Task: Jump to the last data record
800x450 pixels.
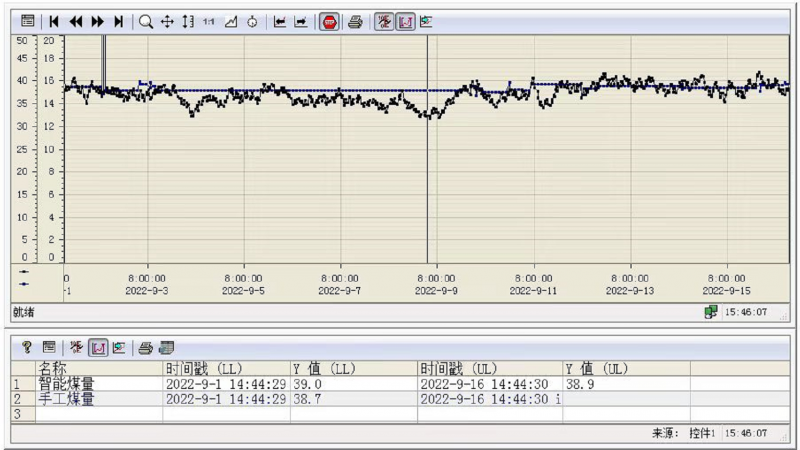Action: (x=118, y=21)
